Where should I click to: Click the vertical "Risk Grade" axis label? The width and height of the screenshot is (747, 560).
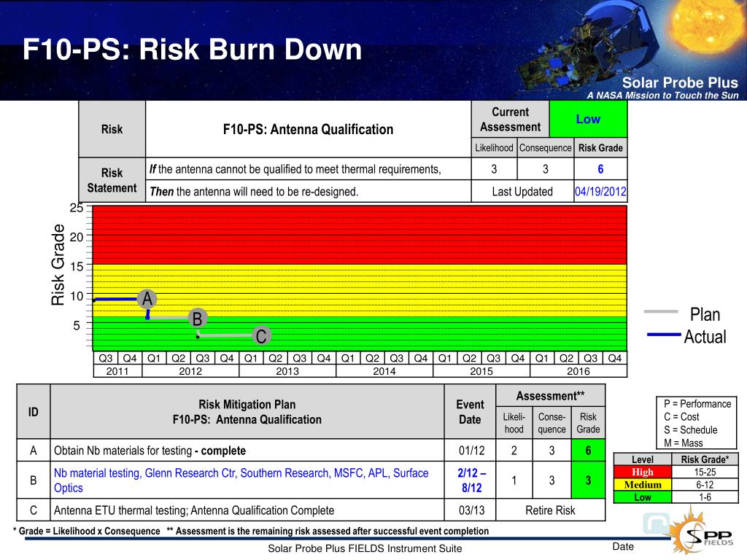tap(58, 265)
